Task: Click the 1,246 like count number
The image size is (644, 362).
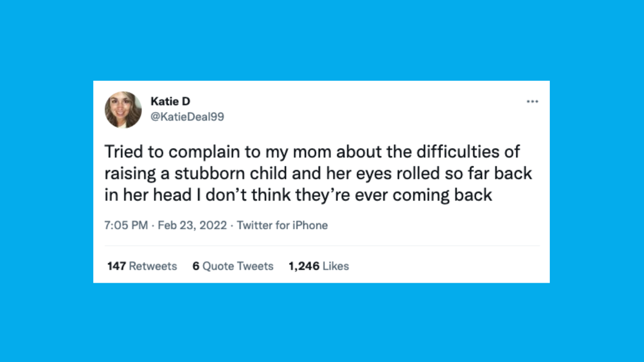Action: [304, 266]
